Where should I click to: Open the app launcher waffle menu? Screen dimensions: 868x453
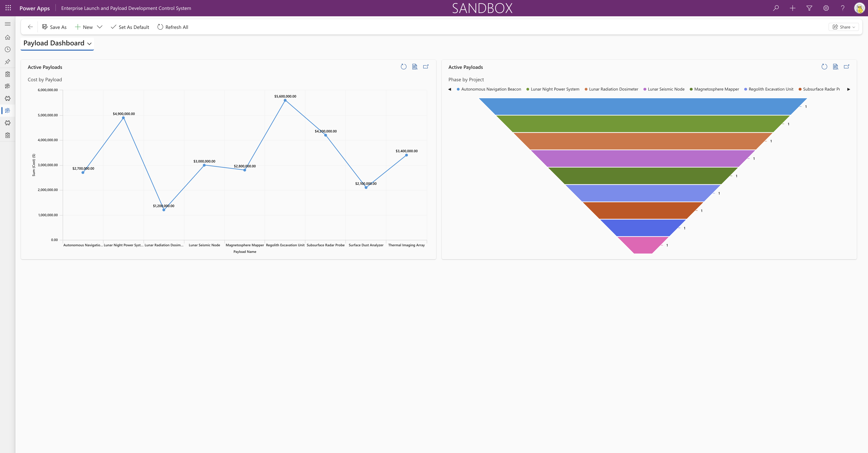point(8,8)
